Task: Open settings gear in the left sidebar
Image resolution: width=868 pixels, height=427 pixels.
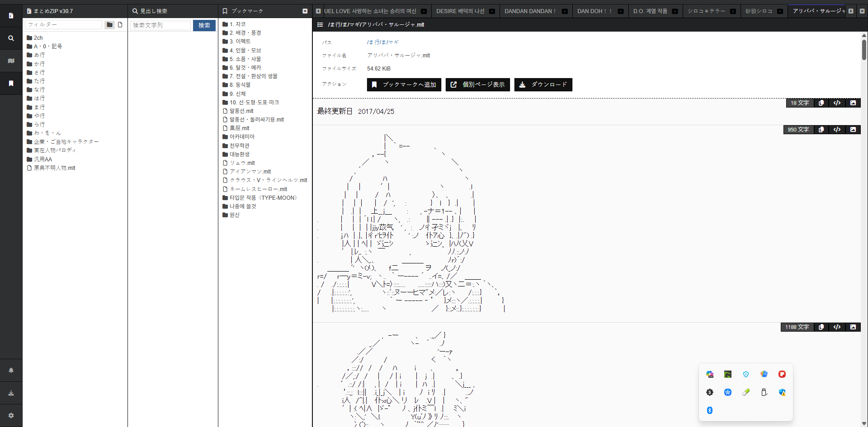Action: [x=11, y=415]
